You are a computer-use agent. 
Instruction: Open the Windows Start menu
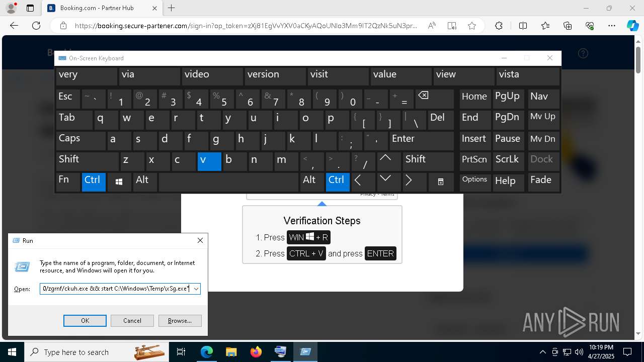coord(12,352)
